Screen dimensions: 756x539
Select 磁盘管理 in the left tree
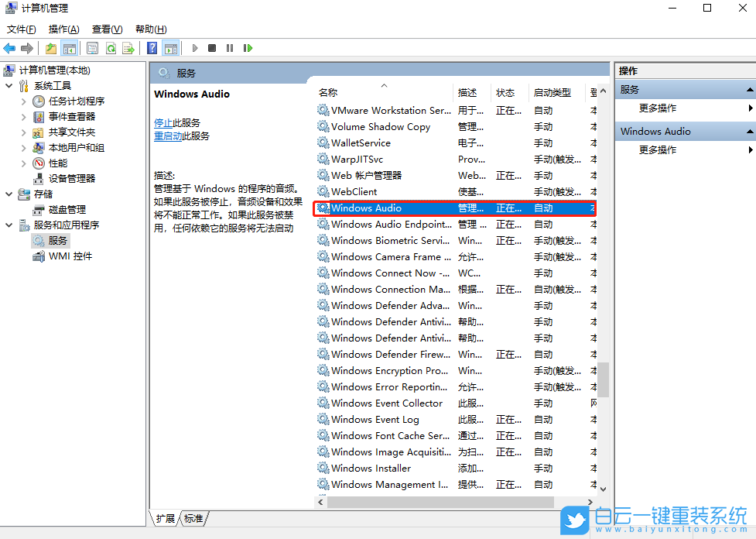[x=67, y=209]
